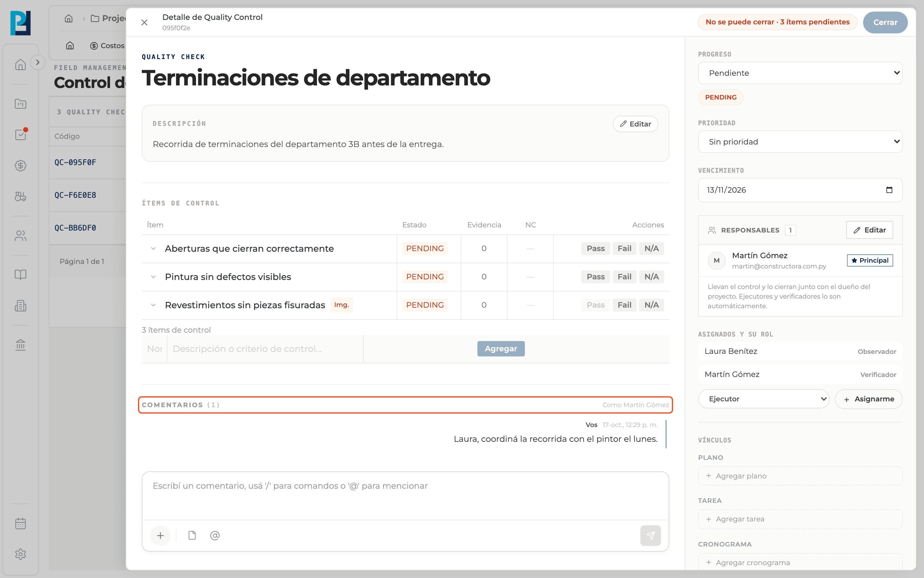Mark Revestimientos item as N/A
The image size is (924, 578).
coord(651,305)
